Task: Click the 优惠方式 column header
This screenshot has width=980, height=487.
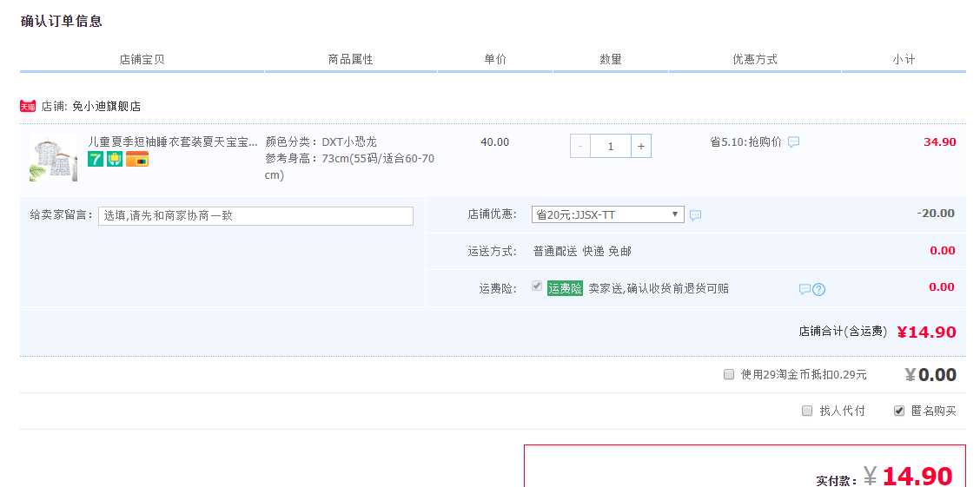Action: click(x=755, y=59)
